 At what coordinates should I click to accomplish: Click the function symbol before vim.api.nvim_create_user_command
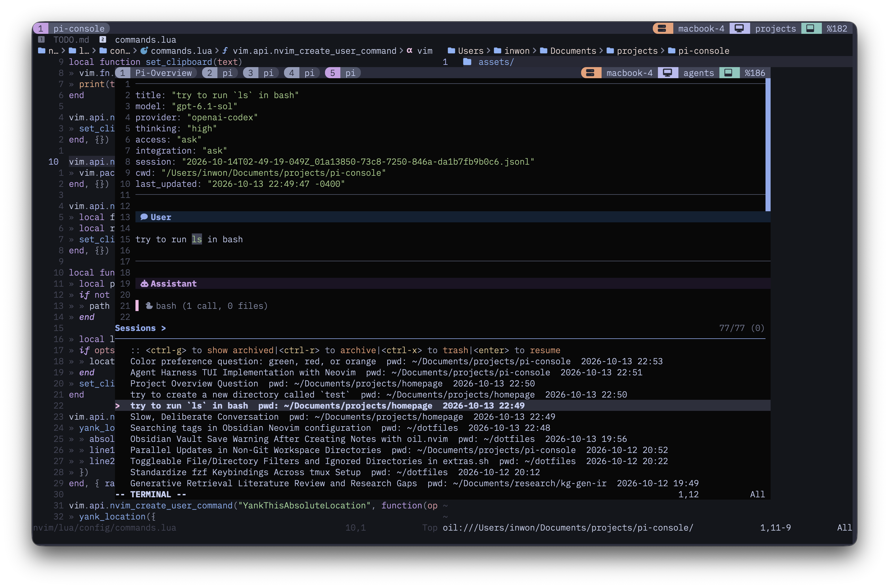225,51
